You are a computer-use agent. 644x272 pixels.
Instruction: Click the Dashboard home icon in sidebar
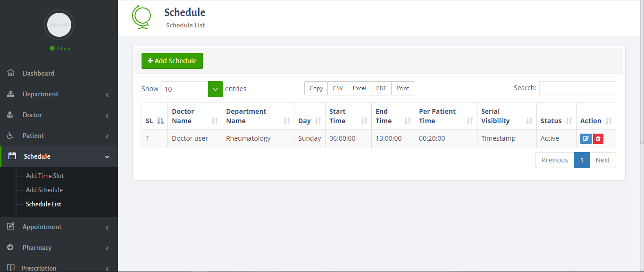(x=11, y=73)
